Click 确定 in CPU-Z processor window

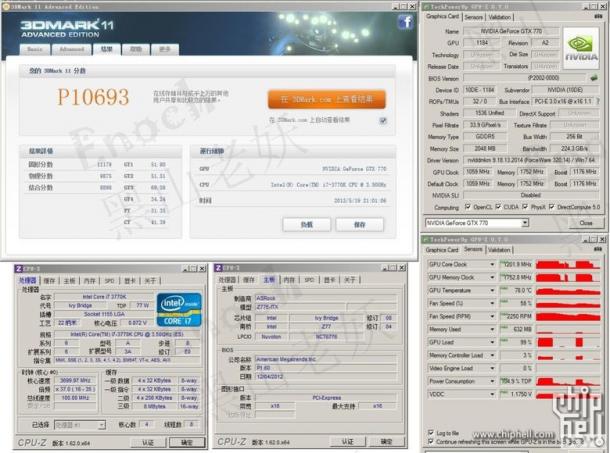pyautogui.click(x=187, y=442)
